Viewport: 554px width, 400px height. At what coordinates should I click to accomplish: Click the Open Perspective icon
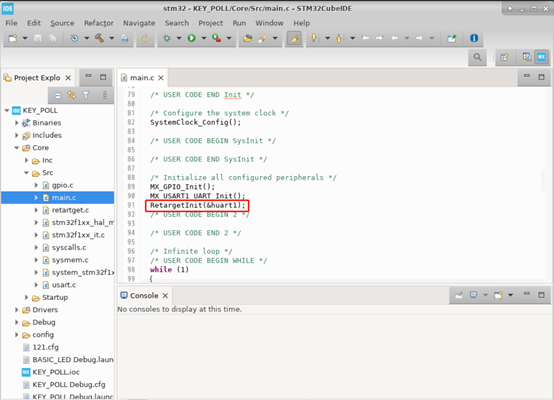tap(504, 57)
